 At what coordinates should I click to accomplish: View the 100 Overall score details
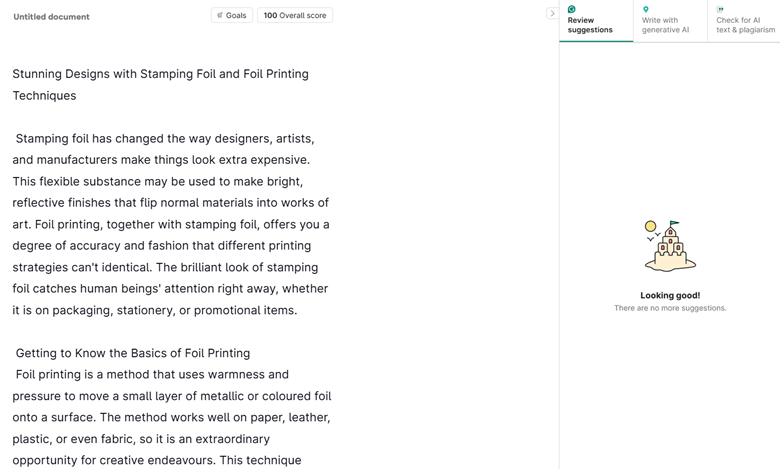pyautogui.click(x=295, y=16)
